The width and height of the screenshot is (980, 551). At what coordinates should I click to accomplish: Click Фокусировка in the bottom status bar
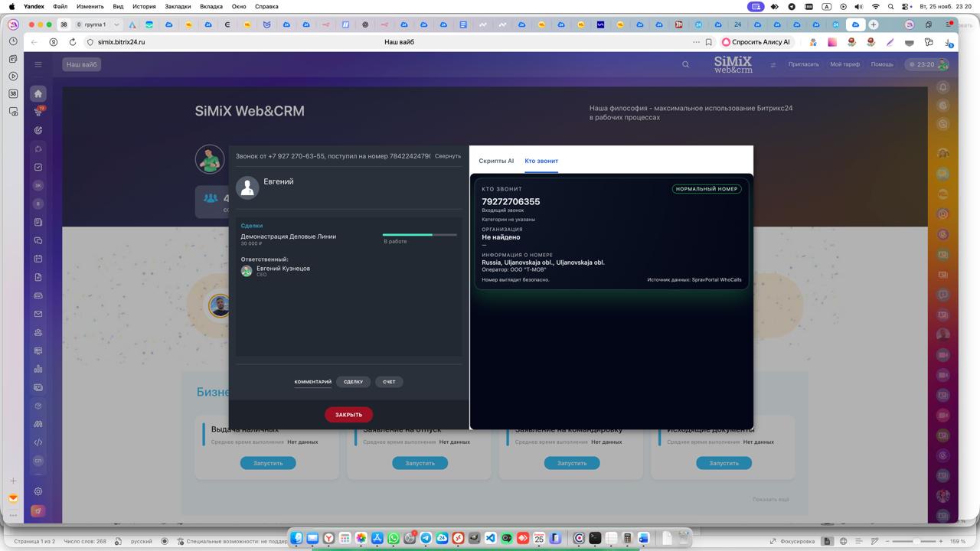[792, 542]
